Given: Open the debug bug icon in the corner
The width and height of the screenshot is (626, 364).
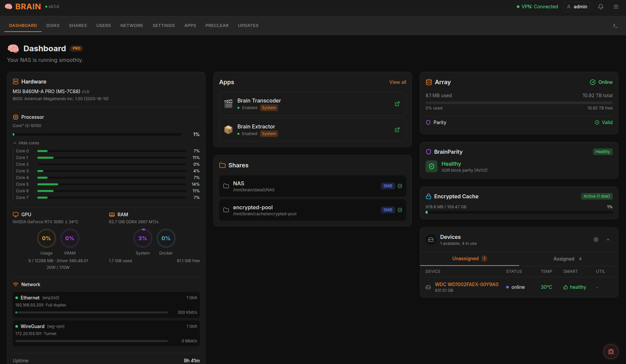Looking at the screenshot, I should click(x=611, y=351).
